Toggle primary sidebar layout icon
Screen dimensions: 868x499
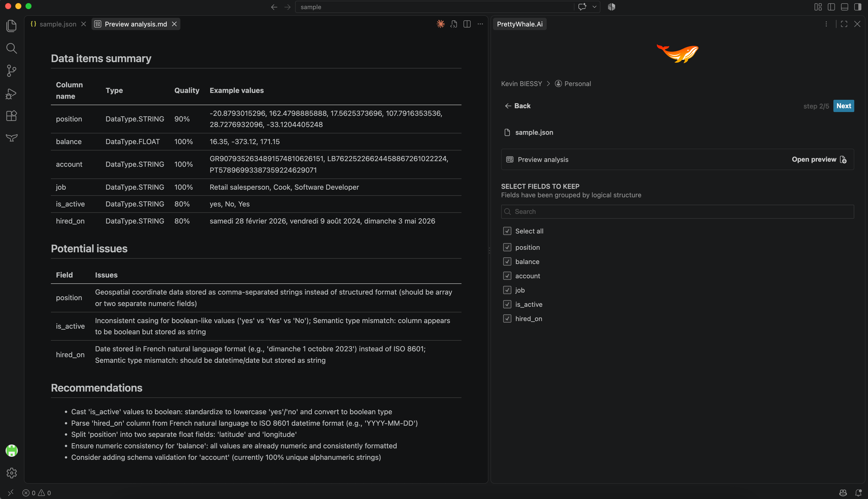(x=831, y=7)
